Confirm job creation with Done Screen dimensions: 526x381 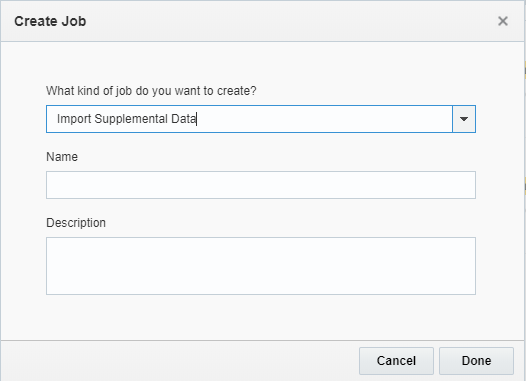(x=476, y=361)
